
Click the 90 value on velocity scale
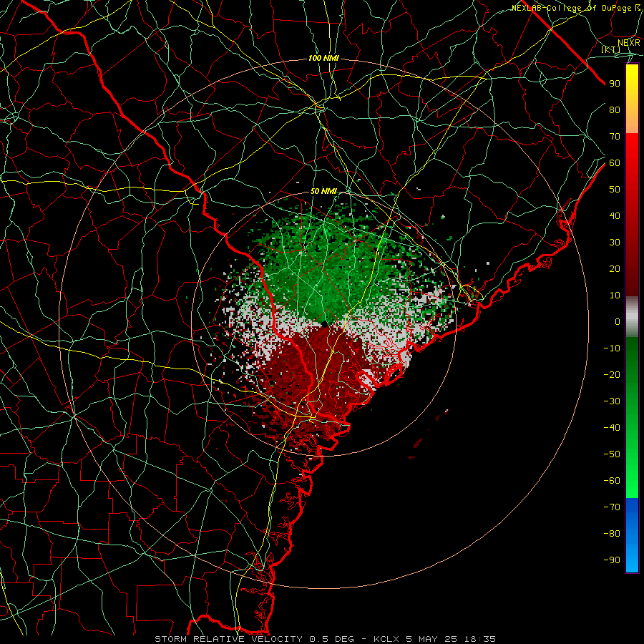point(615,84)
